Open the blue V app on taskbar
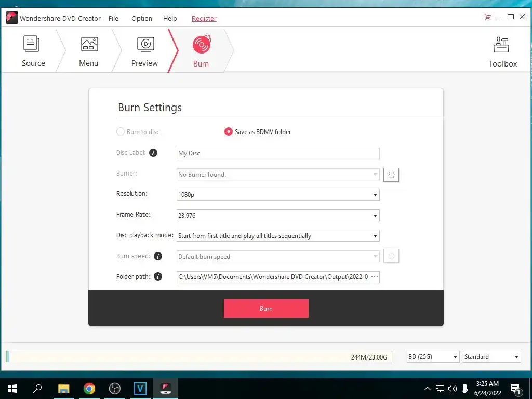Viewport: 532px width, 399px height. tap(140, 389)
